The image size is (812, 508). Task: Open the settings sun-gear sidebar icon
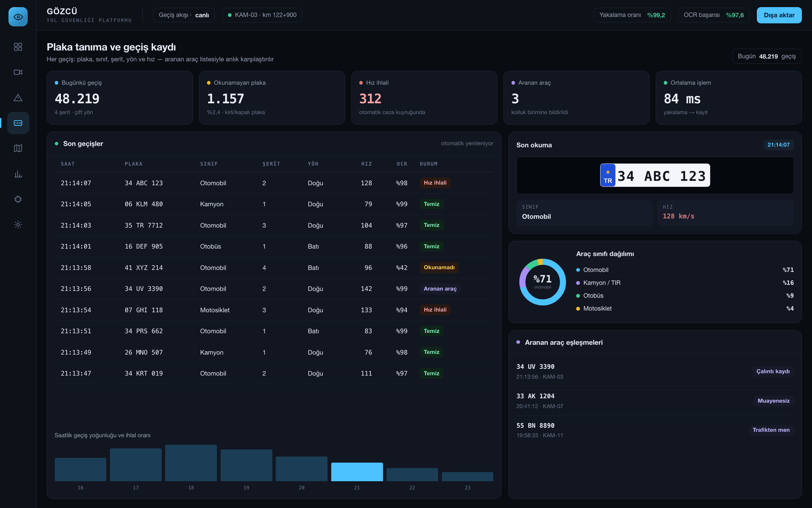[x=18, y=225]
